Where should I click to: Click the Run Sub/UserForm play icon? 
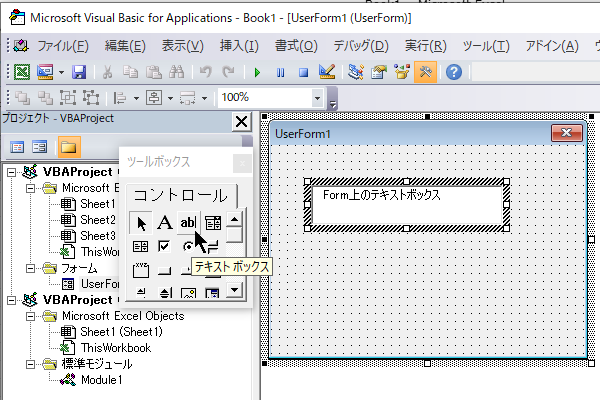[x=257, y=72]
